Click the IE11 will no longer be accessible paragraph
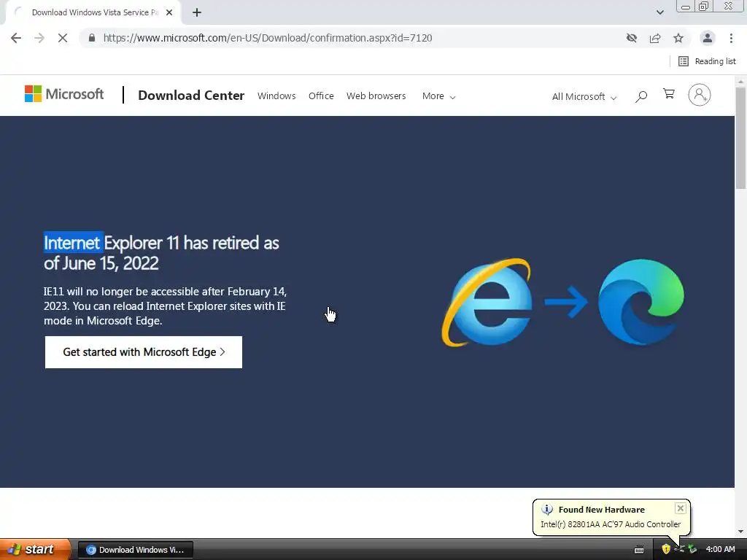 coord(166,306)
